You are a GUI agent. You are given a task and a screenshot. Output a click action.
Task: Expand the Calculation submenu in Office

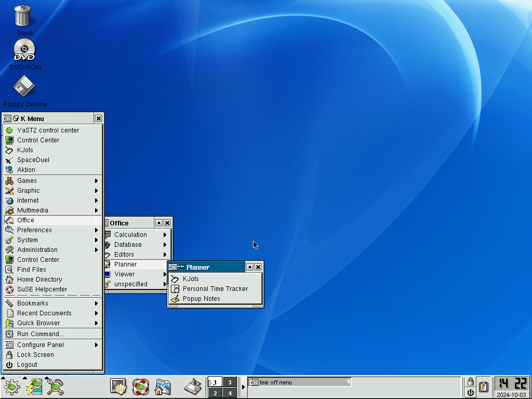point(137,235)
